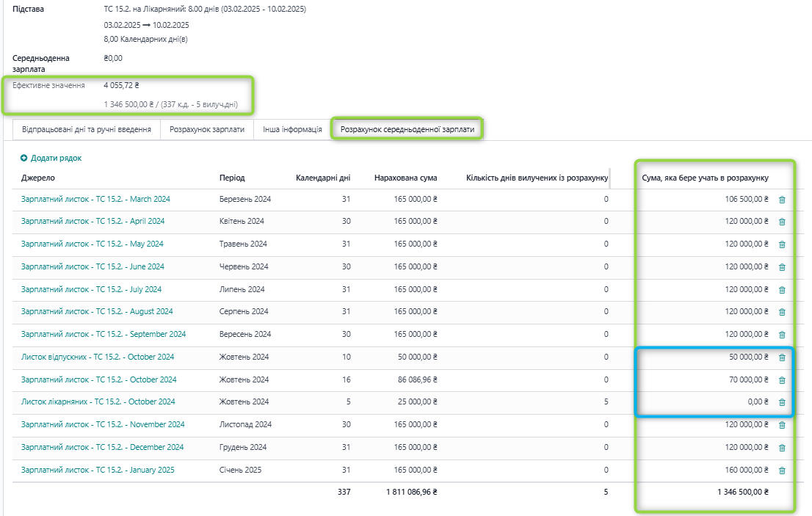Trash the October 2024 vacation sheet row
812x516 pixels.
781,357
